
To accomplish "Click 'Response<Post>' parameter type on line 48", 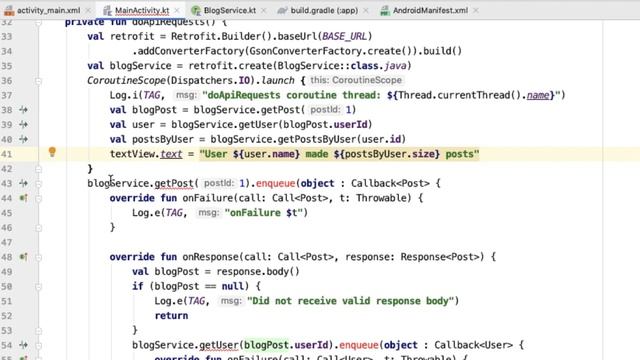I will (440, 257).
